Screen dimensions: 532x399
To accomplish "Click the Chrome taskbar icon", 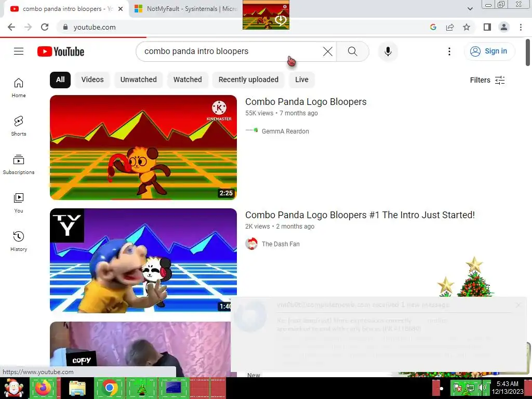I will click(x=109, y=388).
